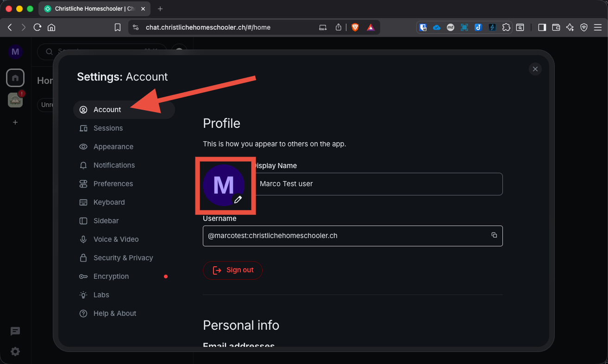Viewport: 608px width, 364px height.
Task: Open the md markdown extension
Action: pos(451,27)
